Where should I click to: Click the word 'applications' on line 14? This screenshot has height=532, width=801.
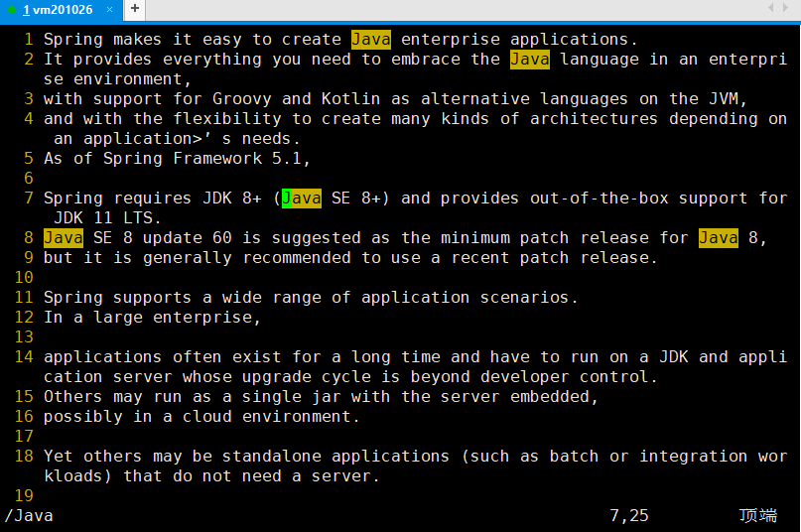tap(102, 357)
